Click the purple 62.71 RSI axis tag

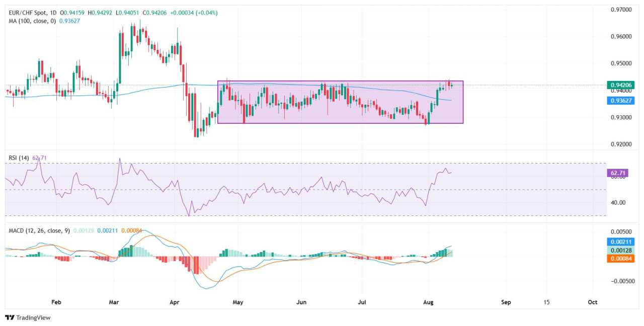pyautogui.click(x=617, y=173)
